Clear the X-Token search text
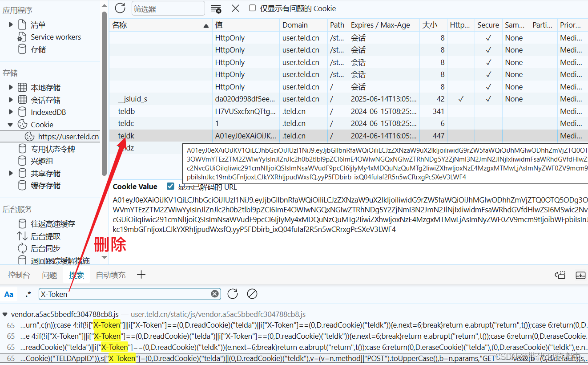Screen dimensions: 588x365 214,294
